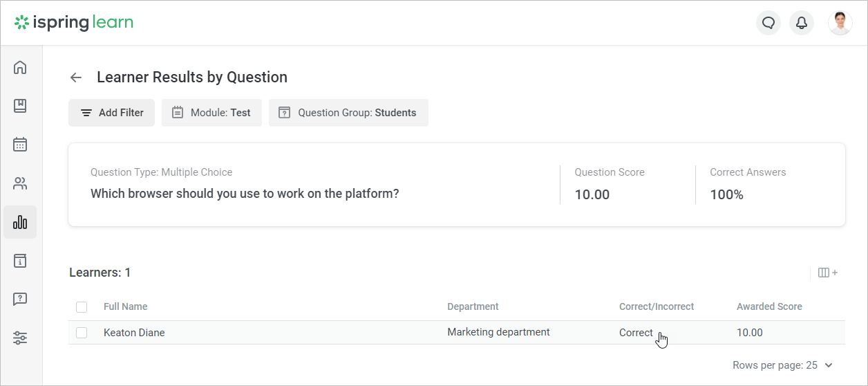This screenshot has width=868, height=386.
Task: Open the Home icon in sidebar
Action: (20, 67)
